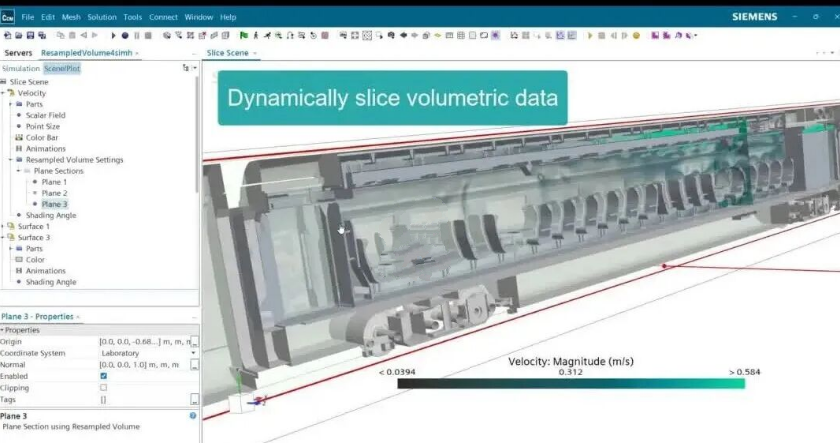840x443 pixels.
Task: Click the Velocity Magnitude color bar legend
Action: pos(571,381)
